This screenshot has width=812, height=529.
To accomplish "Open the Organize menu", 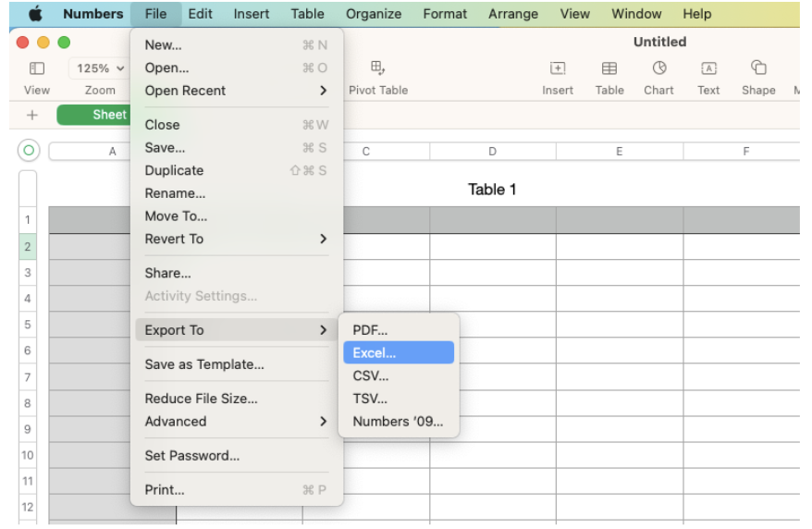I will [x=374, y=14].
